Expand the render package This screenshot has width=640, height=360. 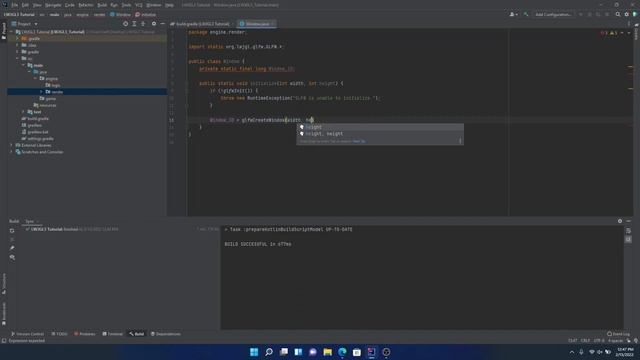pyautogui.click(x=41, y=92)
